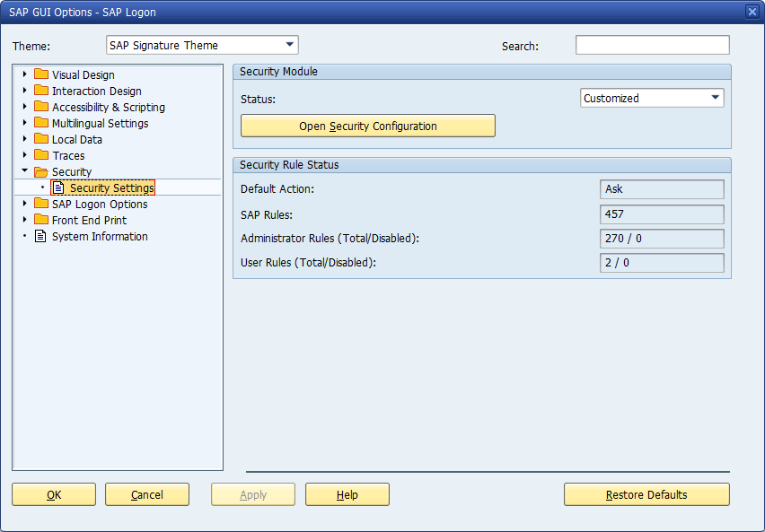This screenshot has height=532, width=765.
Task: Open the Theme dropdown list
Action: point(289,45)
